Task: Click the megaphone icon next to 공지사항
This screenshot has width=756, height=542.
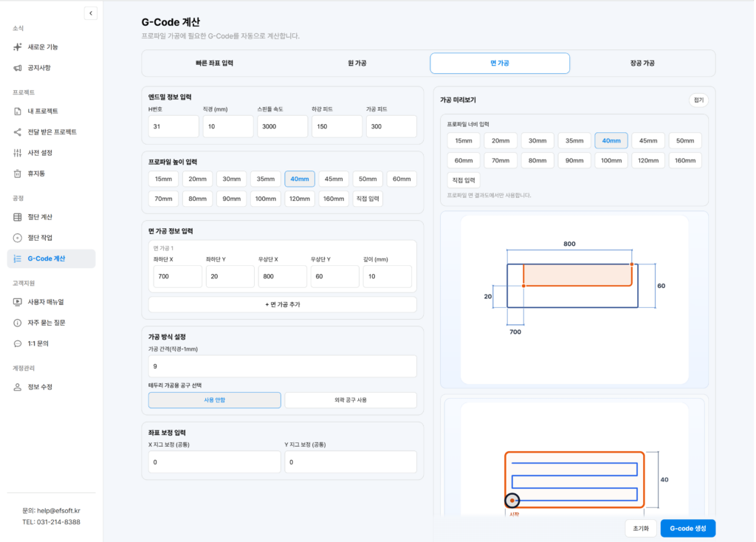Action: pyautogui.click(x=18, y=68)
